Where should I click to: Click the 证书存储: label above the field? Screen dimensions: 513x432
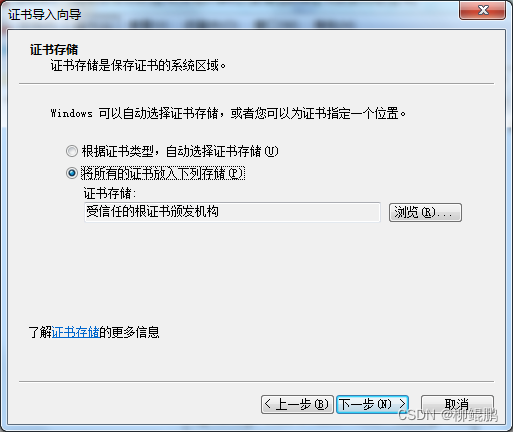point(110,193)
